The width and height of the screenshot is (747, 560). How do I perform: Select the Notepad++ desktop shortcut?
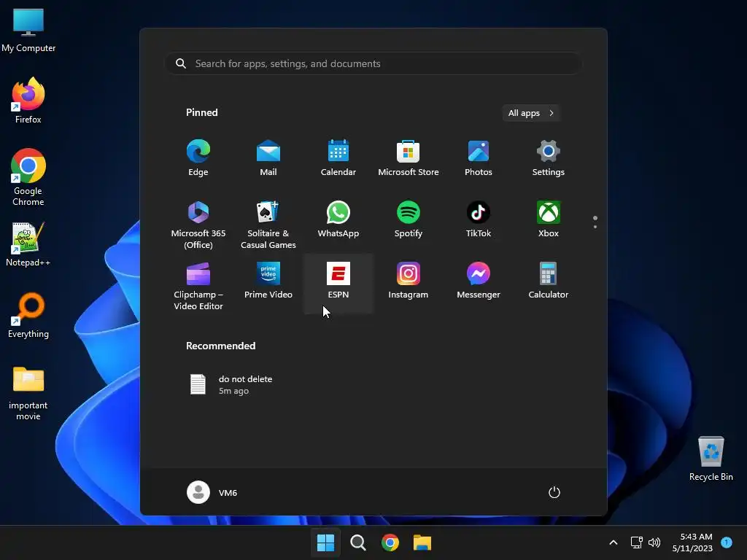pos(28,244)
